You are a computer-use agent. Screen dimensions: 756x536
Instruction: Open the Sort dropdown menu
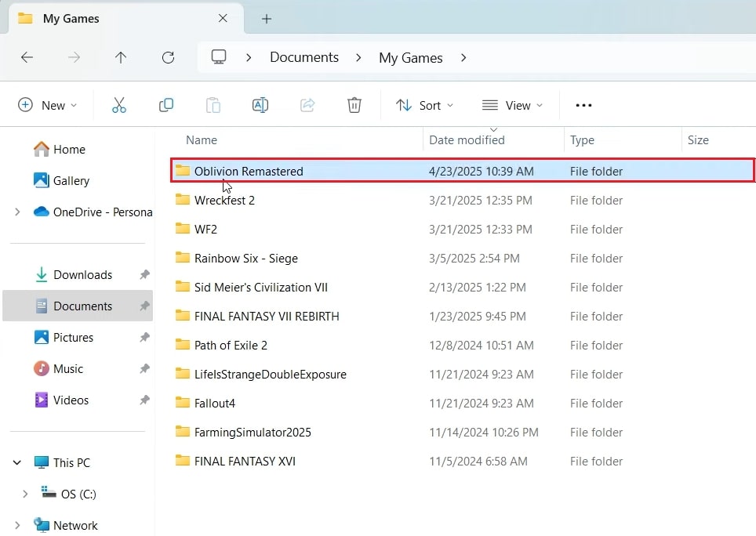425,105
